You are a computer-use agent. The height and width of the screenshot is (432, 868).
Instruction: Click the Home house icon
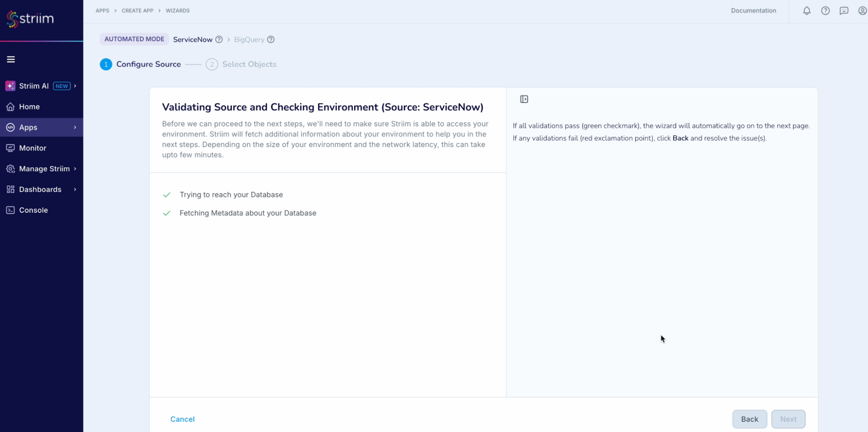[10, 107]
